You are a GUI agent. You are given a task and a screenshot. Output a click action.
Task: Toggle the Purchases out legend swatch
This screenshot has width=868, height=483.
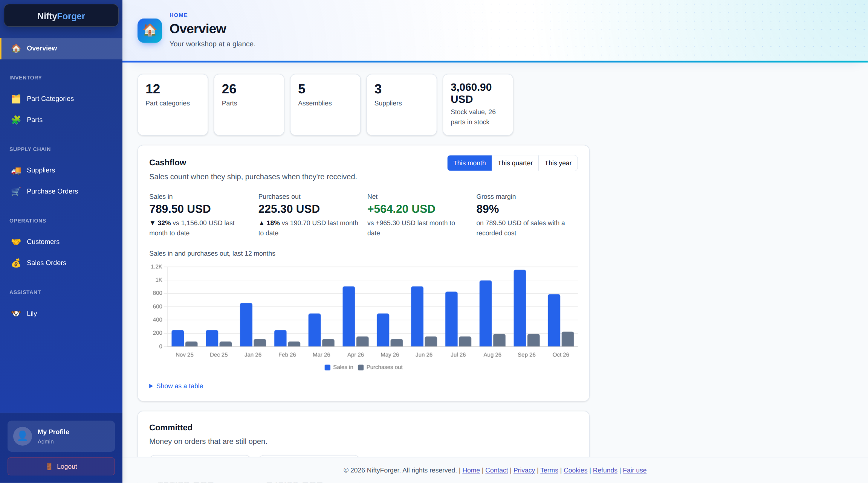tap(361, 367)
